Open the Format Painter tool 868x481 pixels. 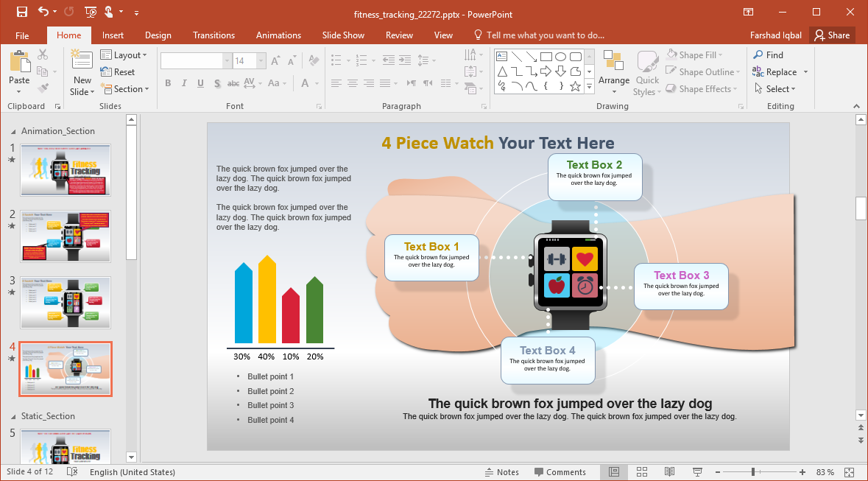pos(42,88)
